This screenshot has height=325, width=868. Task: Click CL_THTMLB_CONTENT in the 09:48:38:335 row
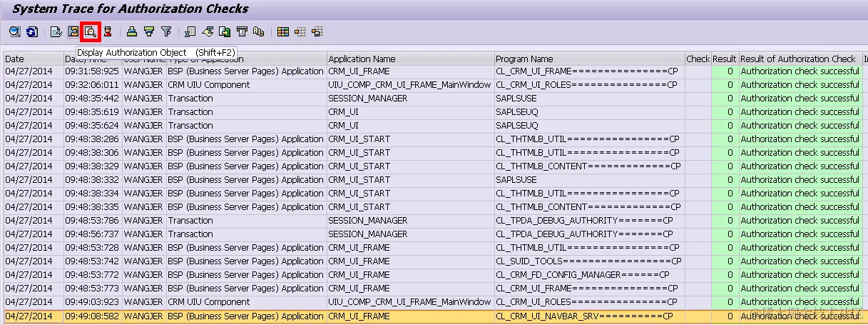[x=590, y=207]
